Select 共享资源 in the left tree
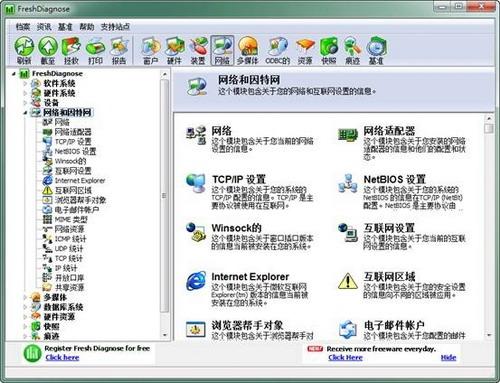The width and height of the screenshot is (500, 383). (x=69, y=287)
